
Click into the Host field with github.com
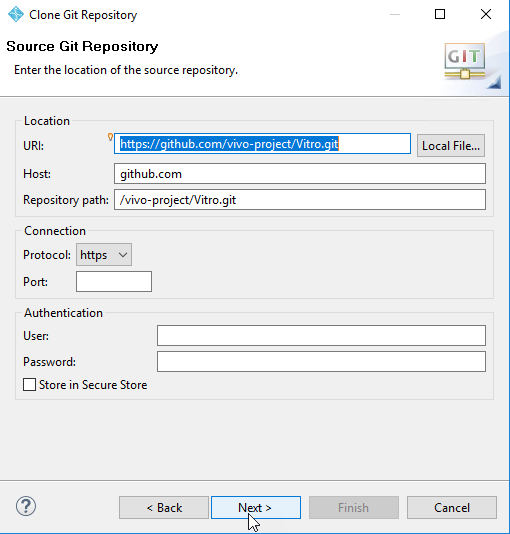coord(300,174)
